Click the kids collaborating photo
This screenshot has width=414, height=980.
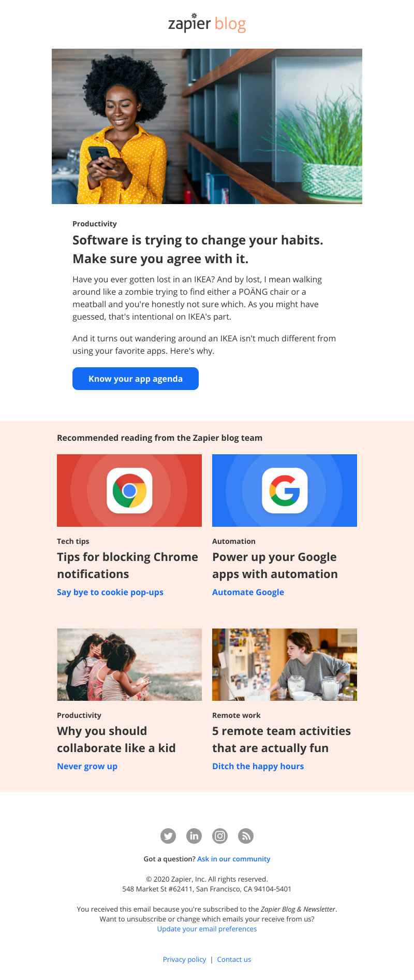click(129, 665)
